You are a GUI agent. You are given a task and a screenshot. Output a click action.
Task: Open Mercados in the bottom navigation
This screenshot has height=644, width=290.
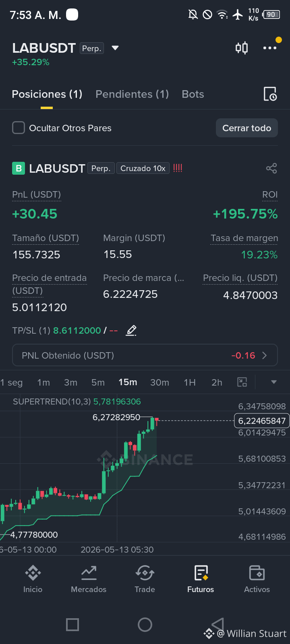click(x=89, y=579)
